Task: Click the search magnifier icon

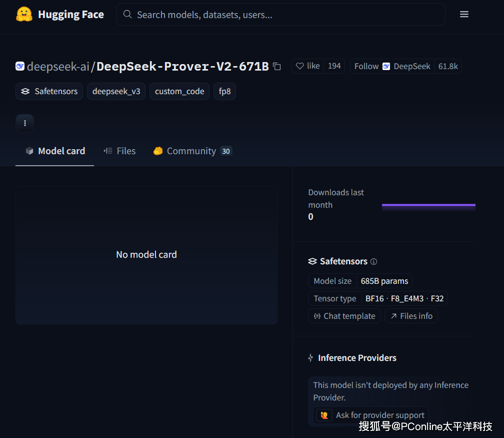Action: click(127, 14)
